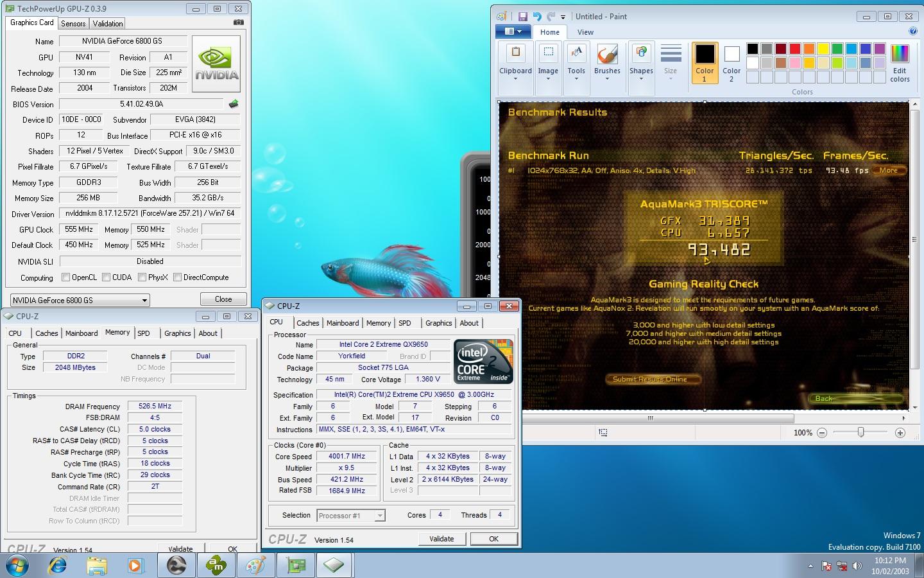The width and height of the screenshot is (924, 578).
Task: Switch to the Sensors tab in GPU-Z
Action: pos(73,24)
